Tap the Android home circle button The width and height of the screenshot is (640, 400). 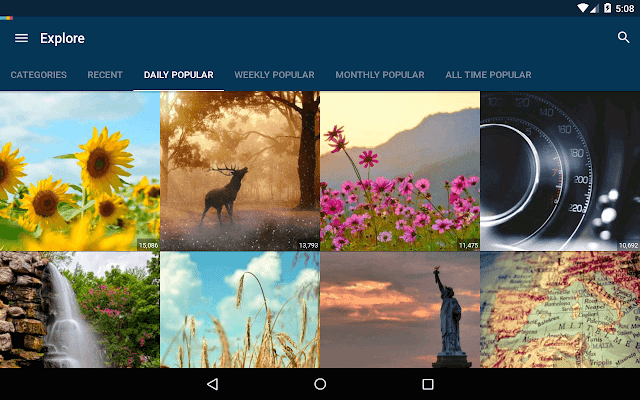click(320, 384)
